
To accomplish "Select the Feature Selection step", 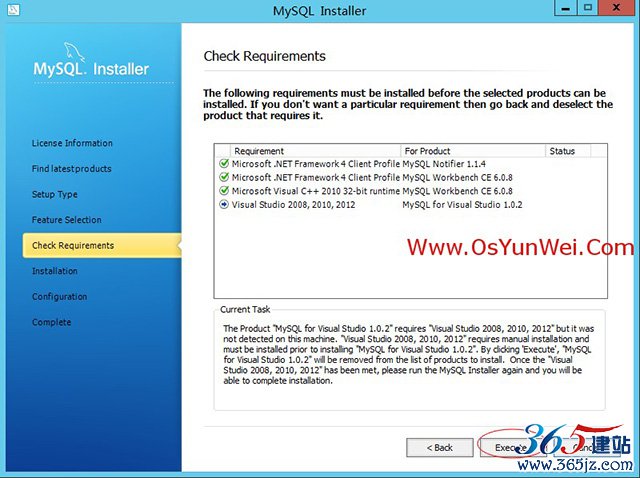I will 67,220.
